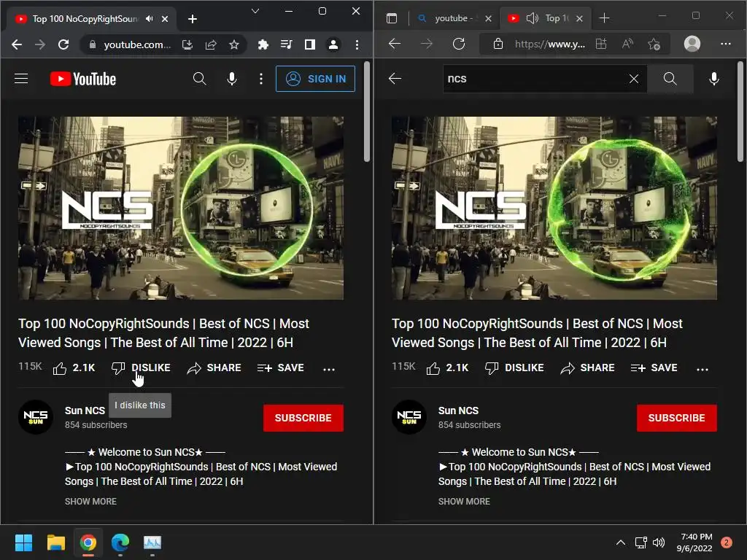The image size is (747, 560).
Task: Open new tab in Chrome
Action: click(193, 18)
